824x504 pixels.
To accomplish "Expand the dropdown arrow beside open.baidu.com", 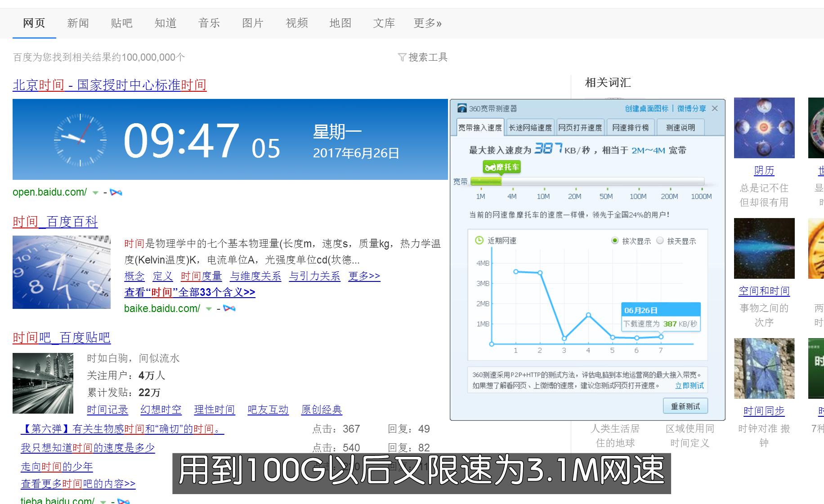I will pos(95,192).
